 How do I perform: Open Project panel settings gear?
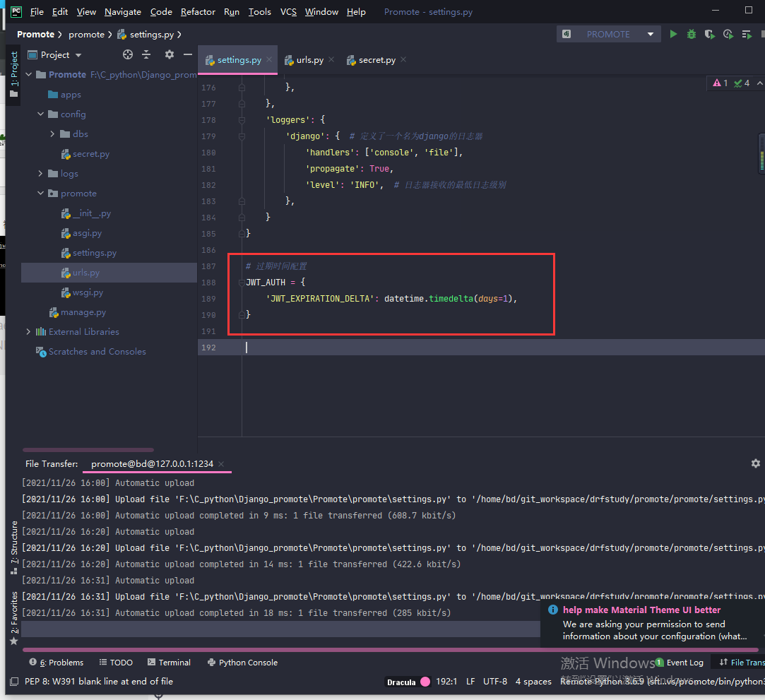pos(170,54)
